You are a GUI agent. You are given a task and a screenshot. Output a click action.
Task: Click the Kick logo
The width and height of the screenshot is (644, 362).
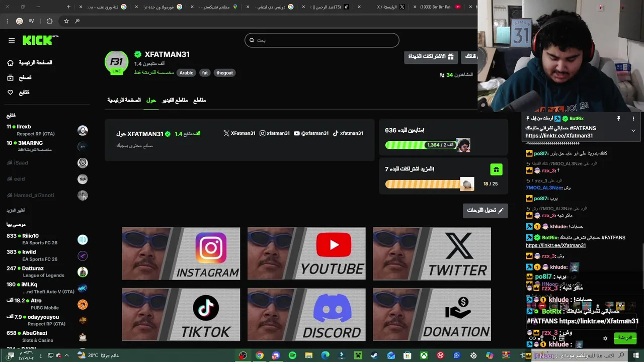40,40
